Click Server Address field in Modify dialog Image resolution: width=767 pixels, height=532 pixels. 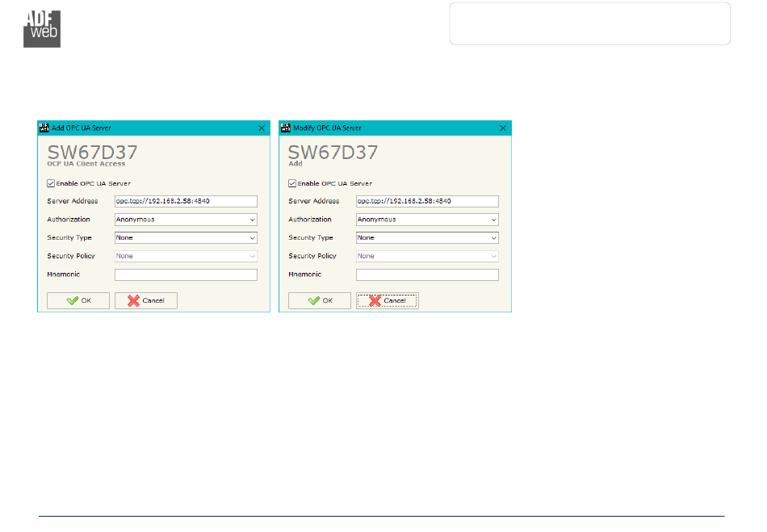tap(427, 201)
